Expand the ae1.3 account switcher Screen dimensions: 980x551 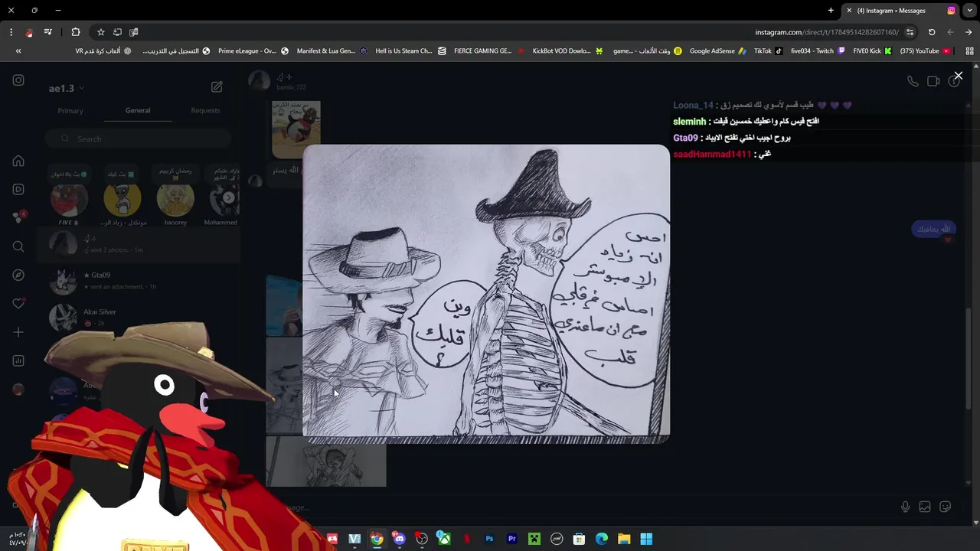pos(67,88)
